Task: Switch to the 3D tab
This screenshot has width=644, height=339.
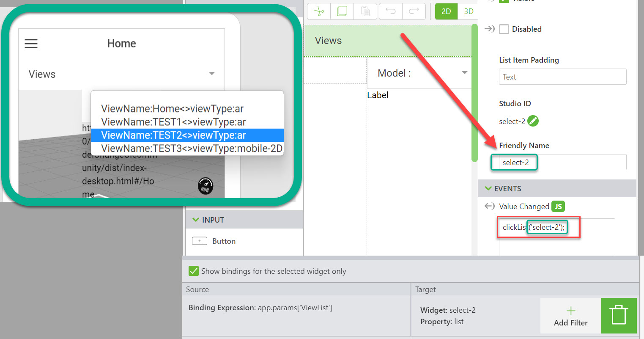Action: coord(468,11)
